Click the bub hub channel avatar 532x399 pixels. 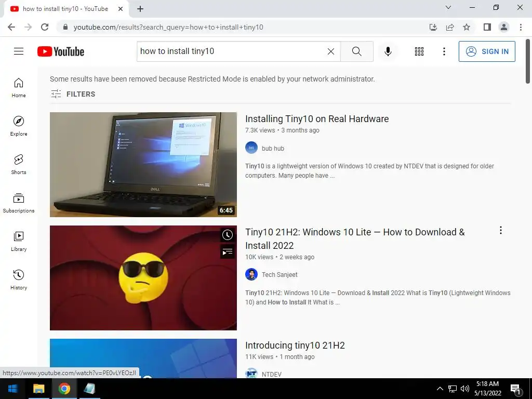[x=251, y=148]
